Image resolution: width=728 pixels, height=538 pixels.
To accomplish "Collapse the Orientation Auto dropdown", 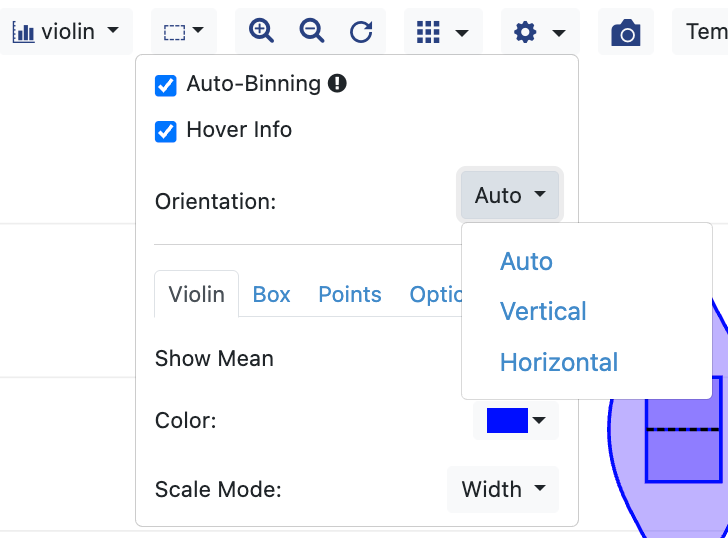I will click(510, 196).
